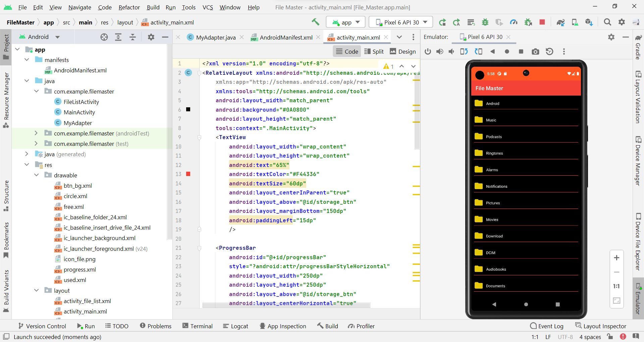Click the Profile app icon
This screenshot has width=644, height=342.
(x=514, y=22)
